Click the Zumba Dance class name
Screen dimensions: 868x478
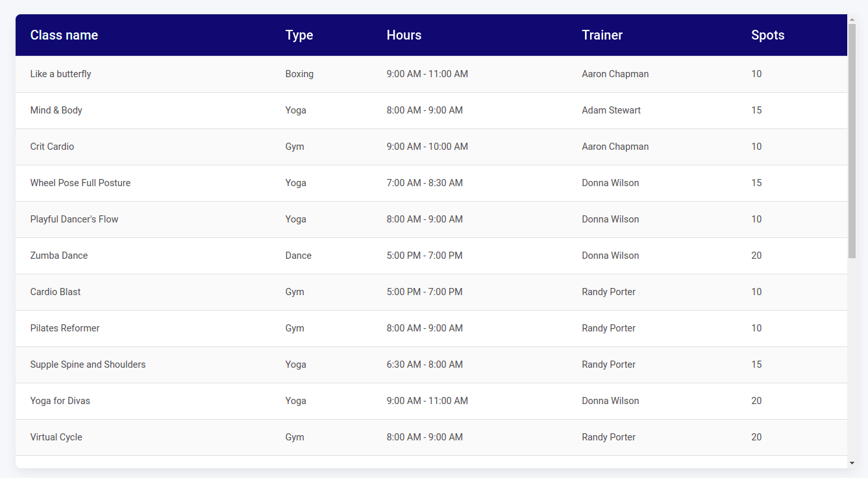(59, 256)
